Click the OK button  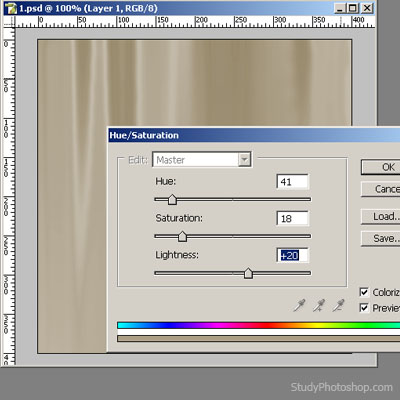(380, 167)
